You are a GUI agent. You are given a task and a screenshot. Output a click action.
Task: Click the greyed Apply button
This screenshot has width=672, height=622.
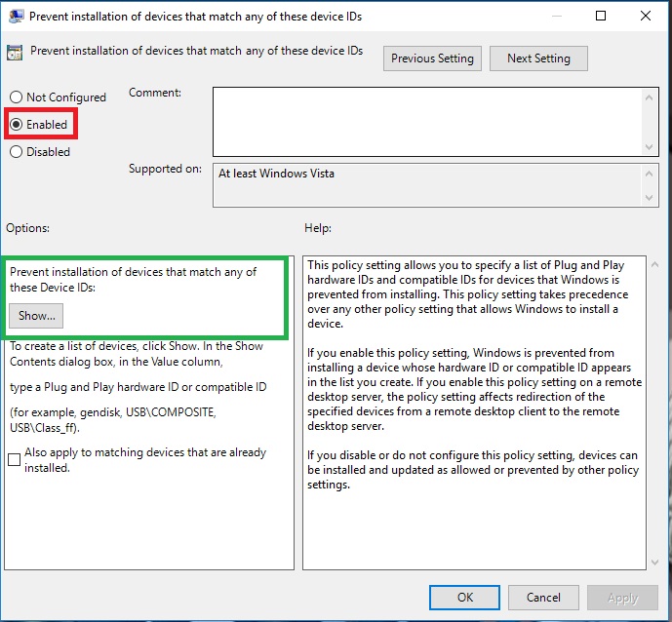(622, 598)
